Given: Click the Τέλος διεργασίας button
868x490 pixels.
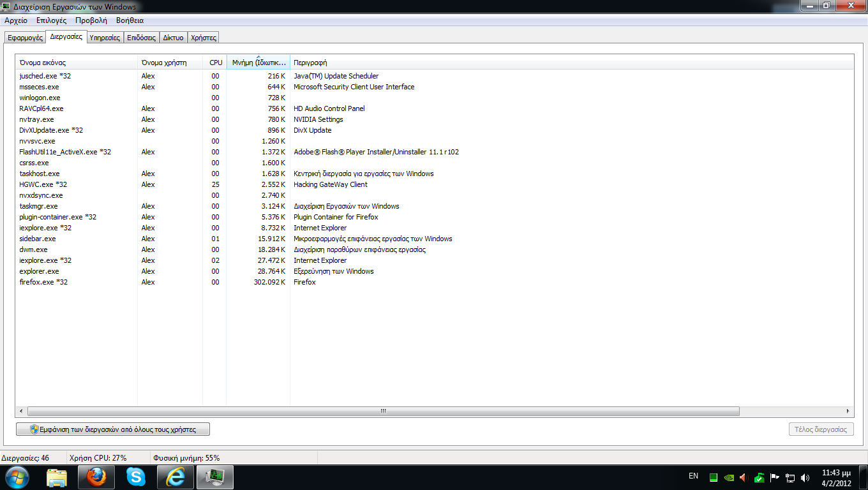Looking at the screenshot, I should 821,429.
